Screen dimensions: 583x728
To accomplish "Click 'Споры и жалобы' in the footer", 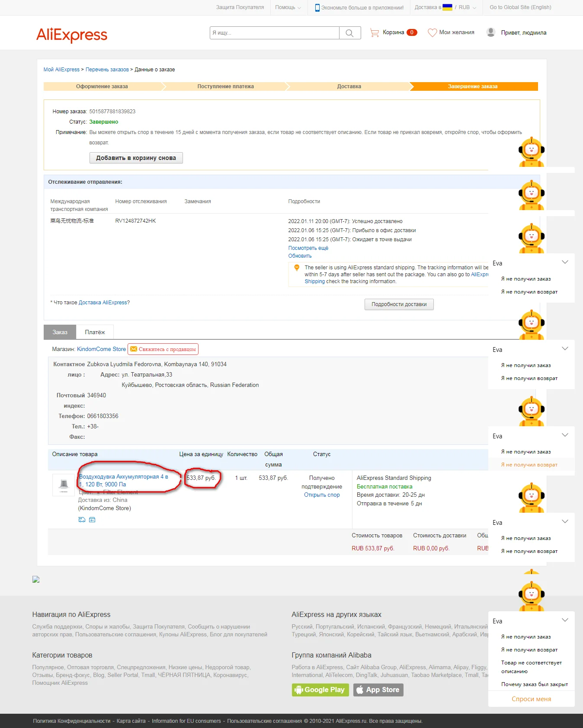I will (x=108, y=627).
